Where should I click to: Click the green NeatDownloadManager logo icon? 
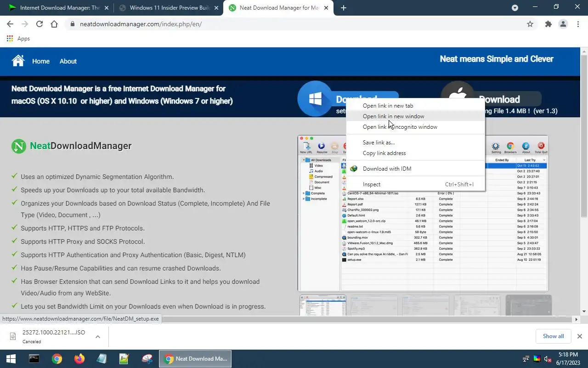(19, 146)
